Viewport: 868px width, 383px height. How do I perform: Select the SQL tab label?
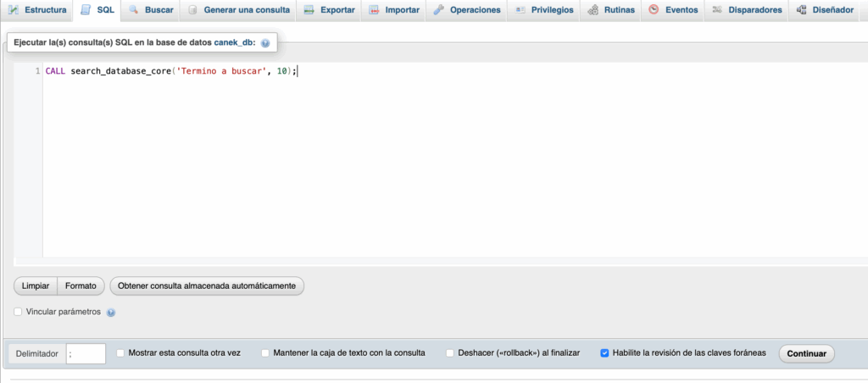click(106, 10)
